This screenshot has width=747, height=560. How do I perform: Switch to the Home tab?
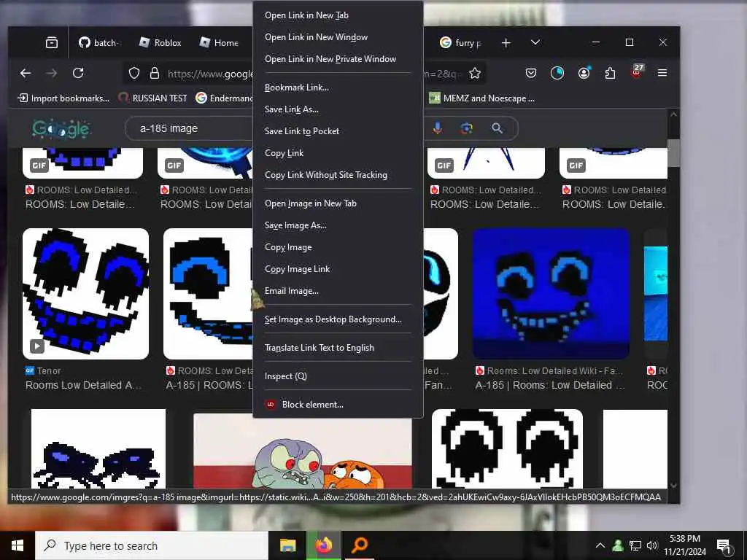220,43
